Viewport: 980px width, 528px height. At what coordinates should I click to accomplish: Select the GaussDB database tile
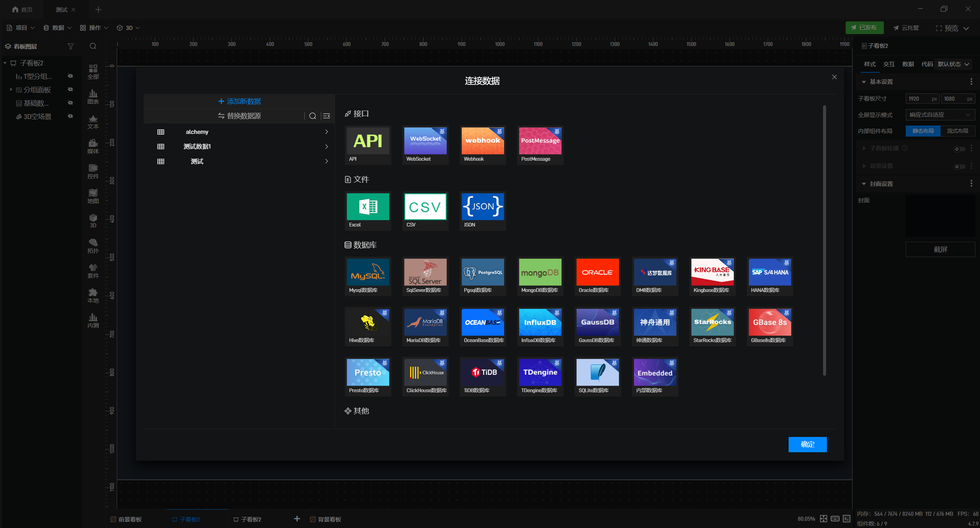point(598,326)
